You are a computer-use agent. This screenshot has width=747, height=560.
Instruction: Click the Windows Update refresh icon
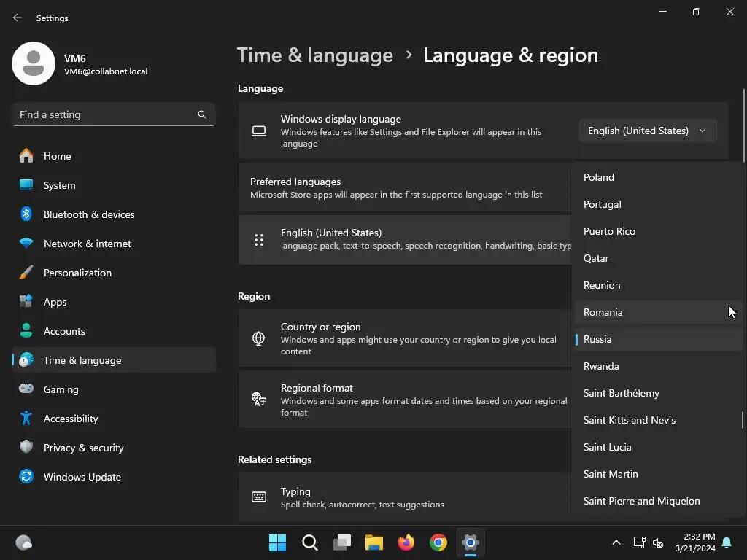26,476
